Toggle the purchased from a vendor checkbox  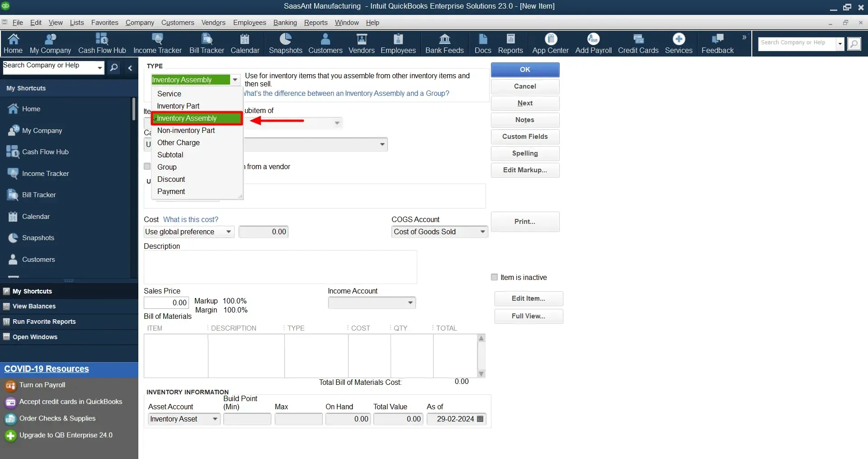pyautogui.click(x=147, y=166)
